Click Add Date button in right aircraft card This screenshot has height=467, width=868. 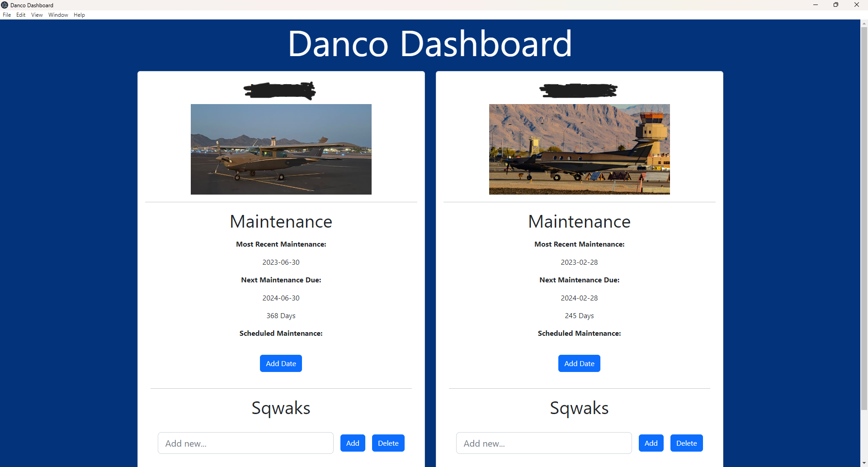[x=579, y=363]
